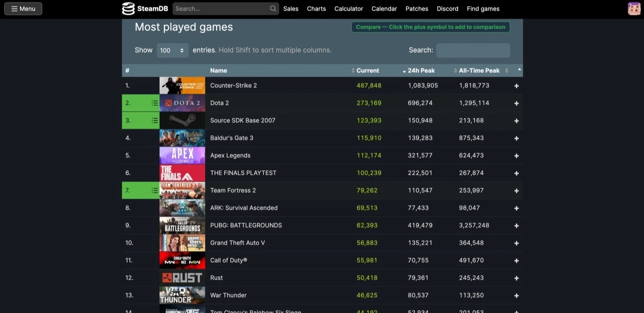Open the Baldur's Gate 3 link
644x313 pixels.
click(x=232, y=138)
